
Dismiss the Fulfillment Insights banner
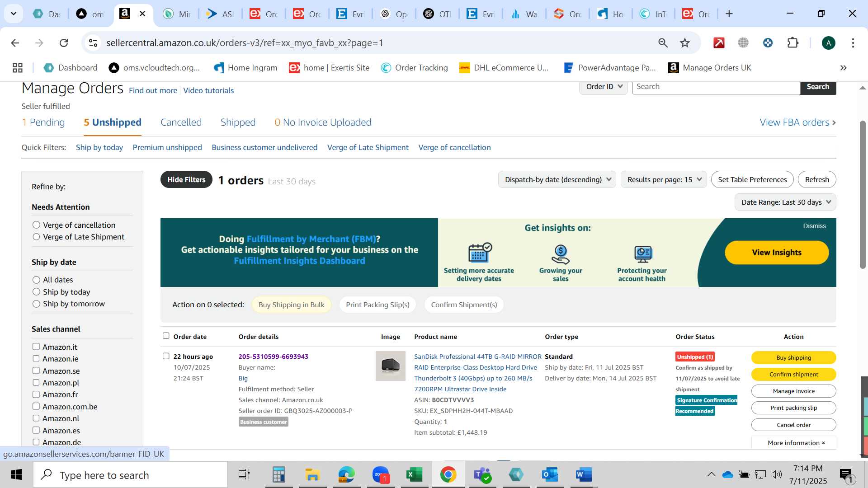point(814,226)
